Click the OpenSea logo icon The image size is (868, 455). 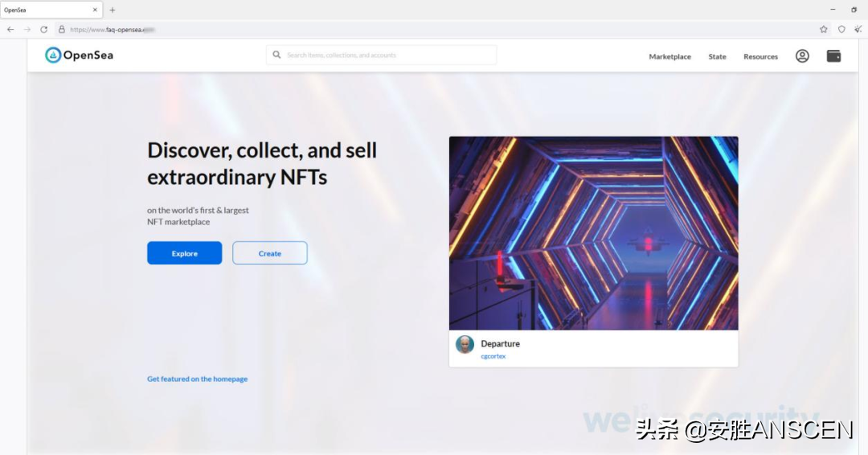[x=52, y=55]
